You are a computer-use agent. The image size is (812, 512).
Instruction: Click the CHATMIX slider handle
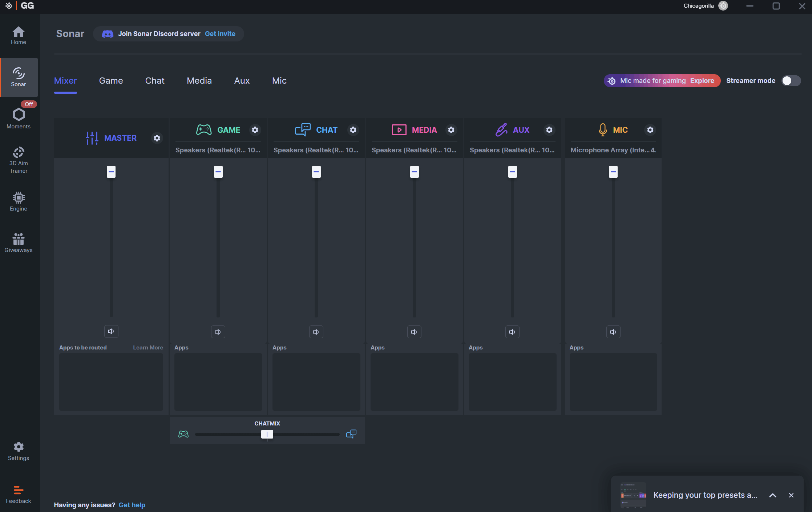267,434
